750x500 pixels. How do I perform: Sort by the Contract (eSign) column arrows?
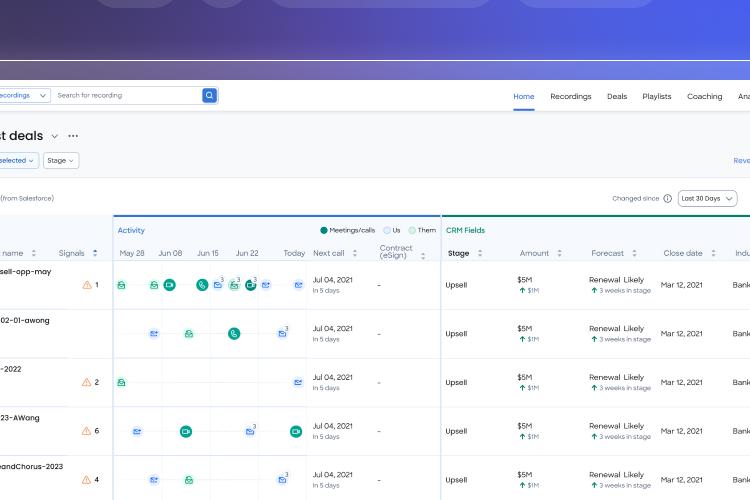[423, 256]
